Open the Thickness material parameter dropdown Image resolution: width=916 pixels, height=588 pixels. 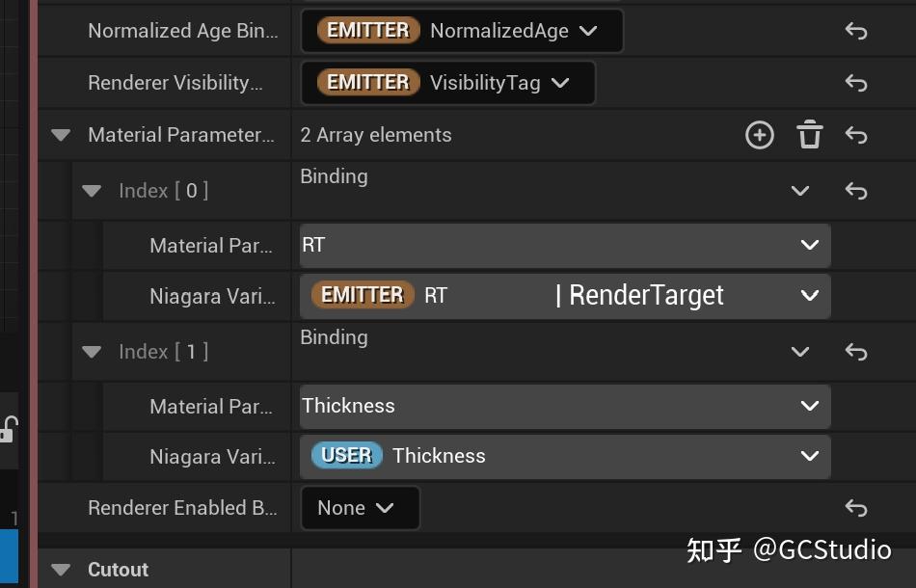click(809, 406)
